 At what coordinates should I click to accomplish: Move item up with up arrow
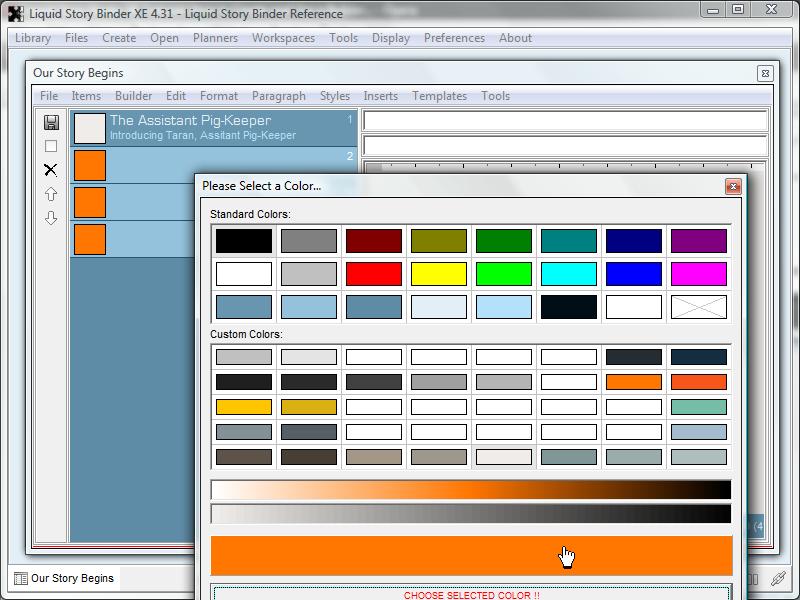point(51,194)
